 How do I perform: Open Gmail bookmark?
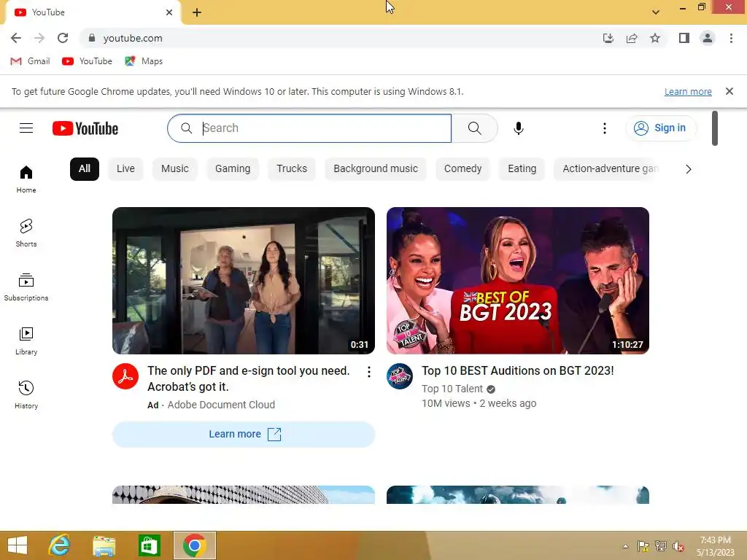(x=30, y=61)
